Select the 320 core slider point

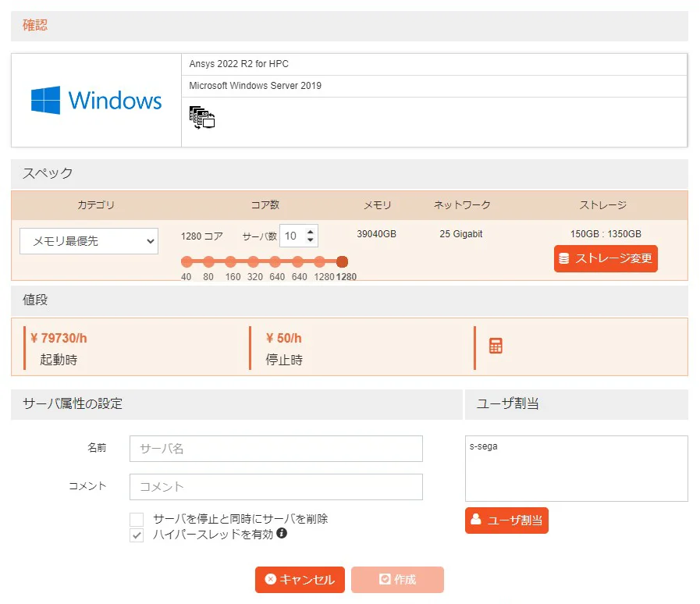[x=253, y=261]
